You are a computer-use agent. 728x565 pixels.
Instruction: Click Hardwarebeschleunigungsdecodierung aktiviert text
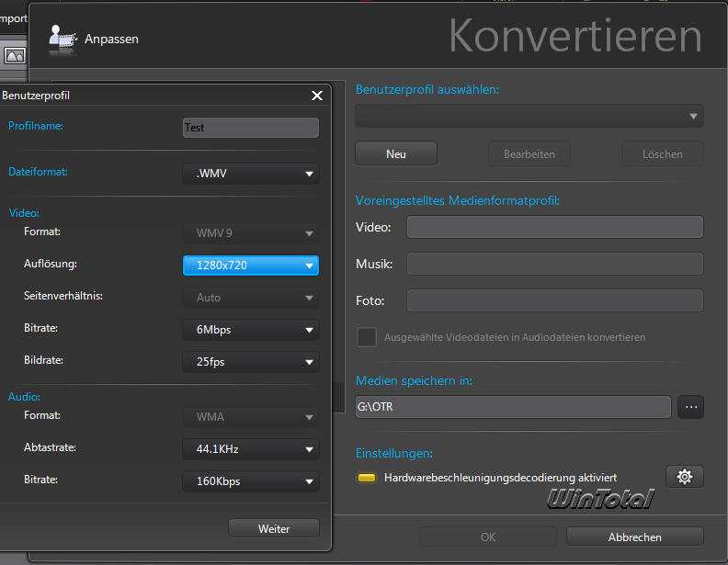click(x=500, y=478)
